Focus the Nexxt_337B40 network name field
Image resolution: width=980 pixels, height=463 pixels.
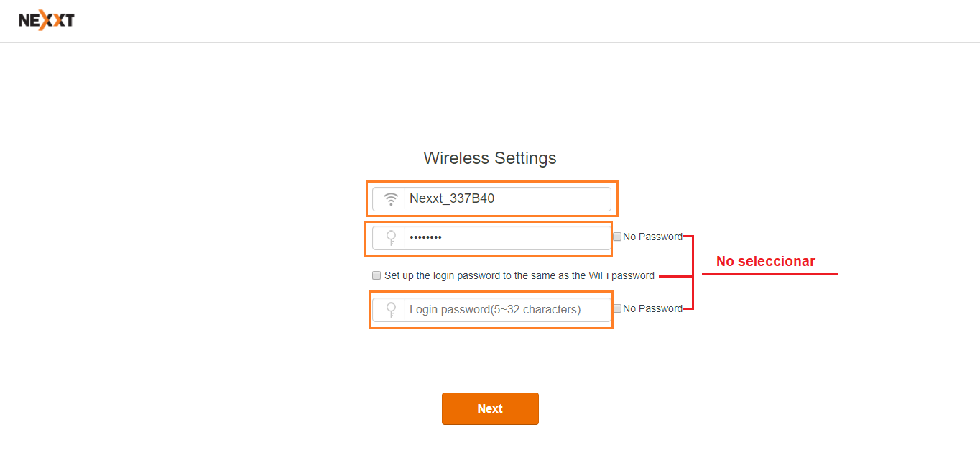(x=491, y=199)
